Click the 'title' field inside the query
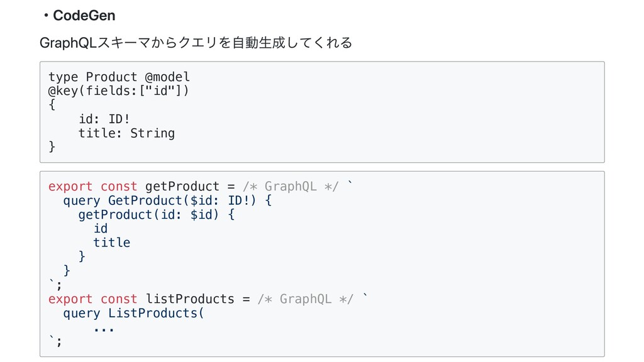Image resolution: width=644 pixels, height=362 pixels. point(112,243)
